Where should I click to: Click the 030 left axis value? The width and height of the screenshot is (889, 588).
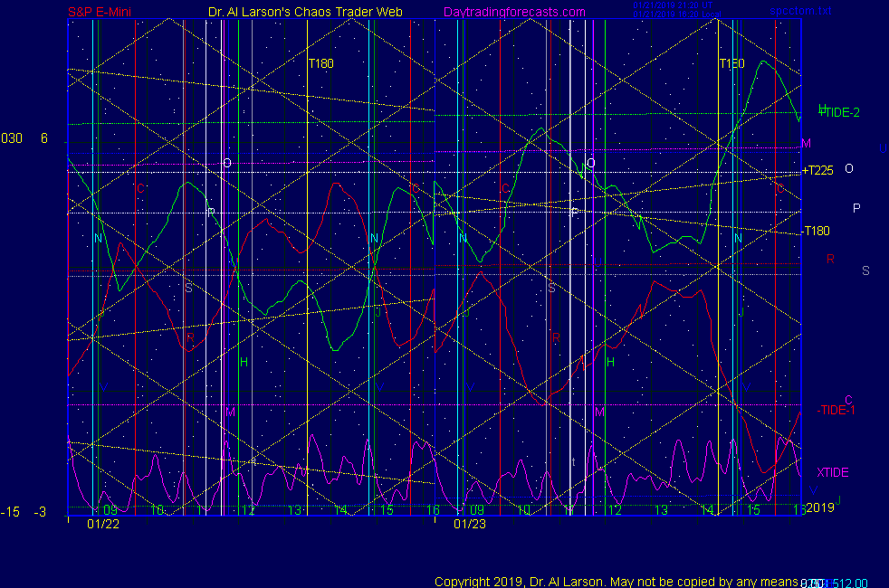tap(12, 138)
